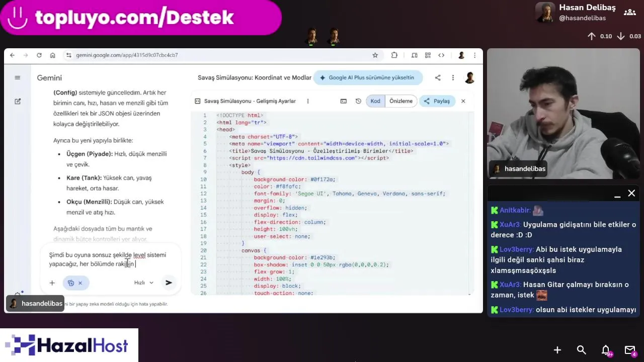Open the Gemini hamburger main menu

(x=18, y=78)
